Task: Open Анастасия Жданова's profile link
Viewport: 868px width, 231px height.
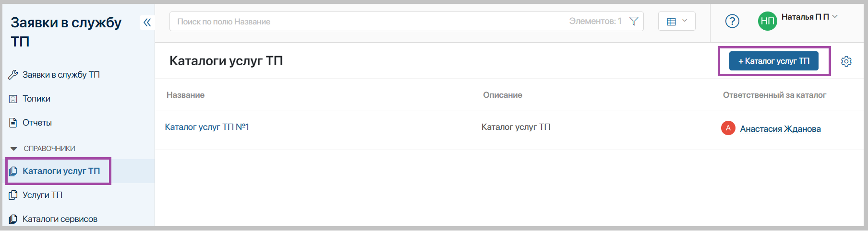Action: (x=780, y=129)
